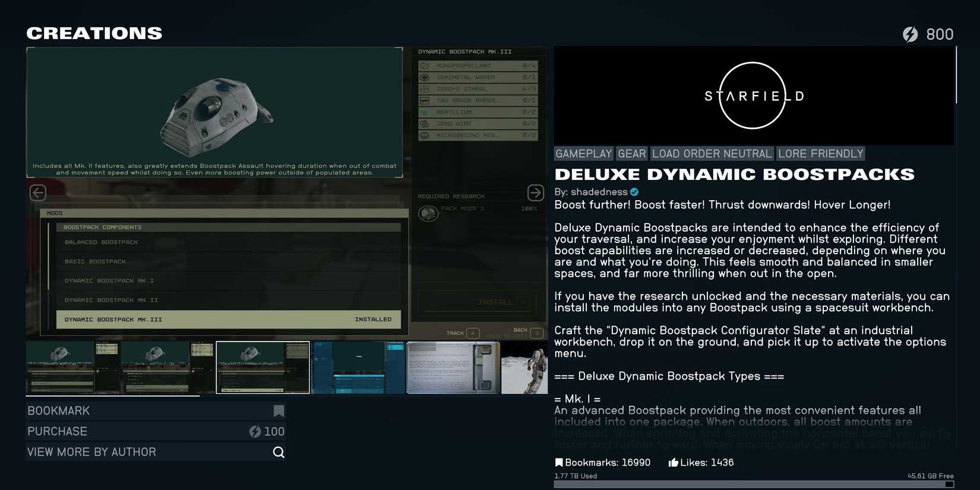Purchase the creation for 100 credits
The image size is (980, 490).
click(x=156, y=432)
